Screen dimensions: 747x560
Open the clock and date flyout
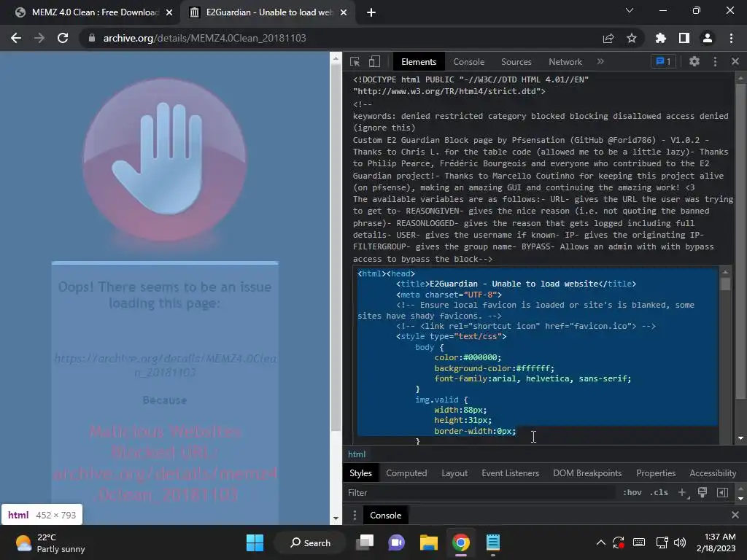tap(716, 542)
